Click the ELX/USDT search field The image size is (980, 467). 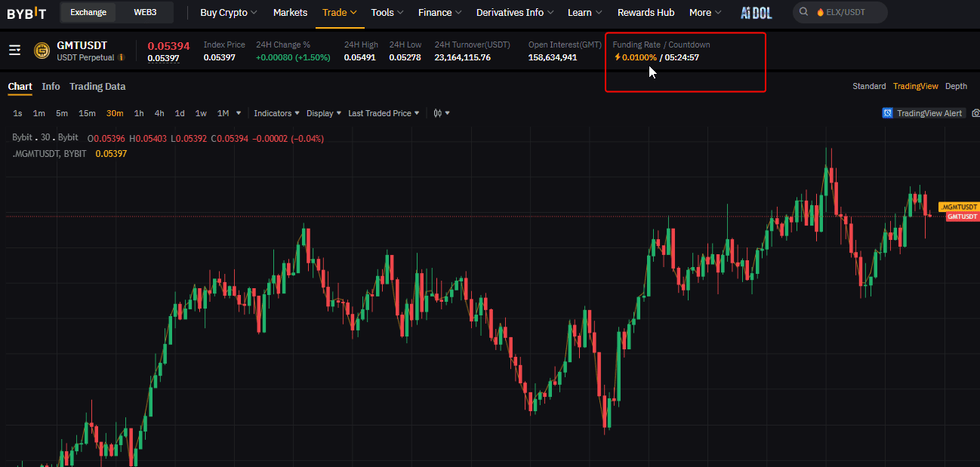[840, 12]
